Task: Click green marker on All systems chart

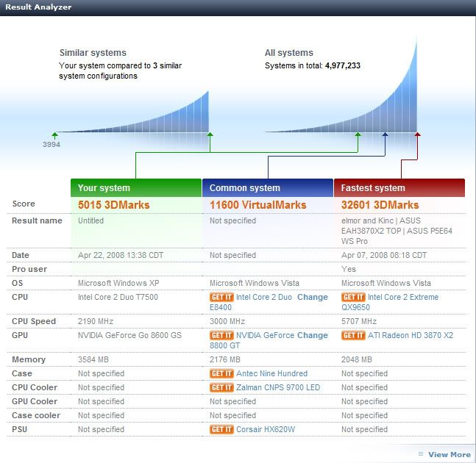Action: [358, 135]
